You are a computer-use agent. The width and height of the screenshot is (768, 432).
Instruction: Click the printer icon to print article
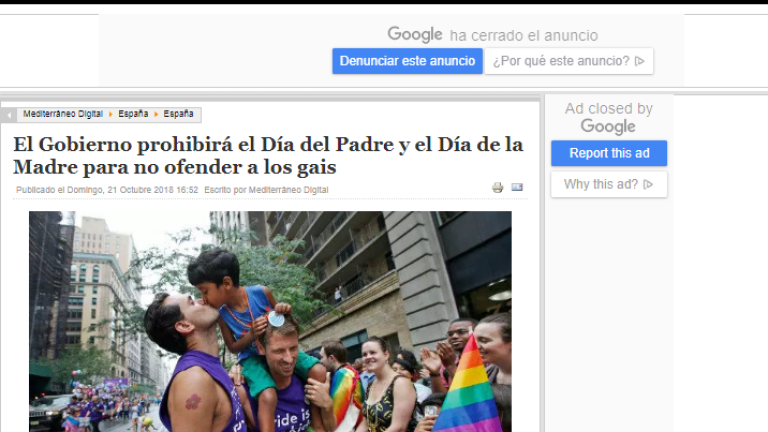pyautogui.click(x=498, y=187)
